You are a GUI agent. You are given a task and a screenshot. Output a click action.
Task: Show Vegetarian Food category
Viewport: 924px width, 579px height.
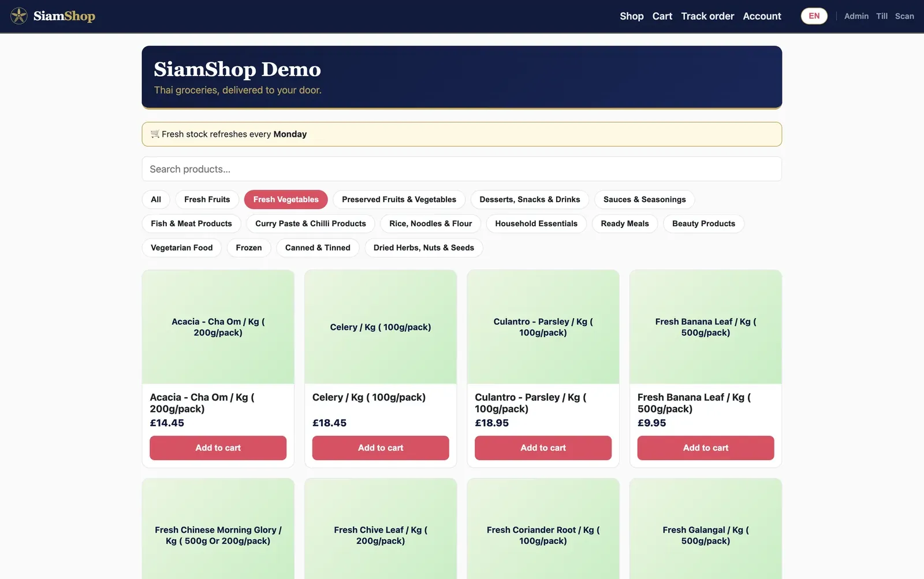[181, 248]
